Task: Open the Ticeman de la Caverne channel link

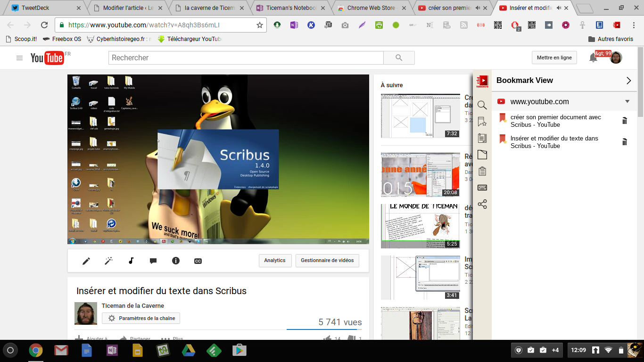Action: pyautogui.click(x=133, y=306)
